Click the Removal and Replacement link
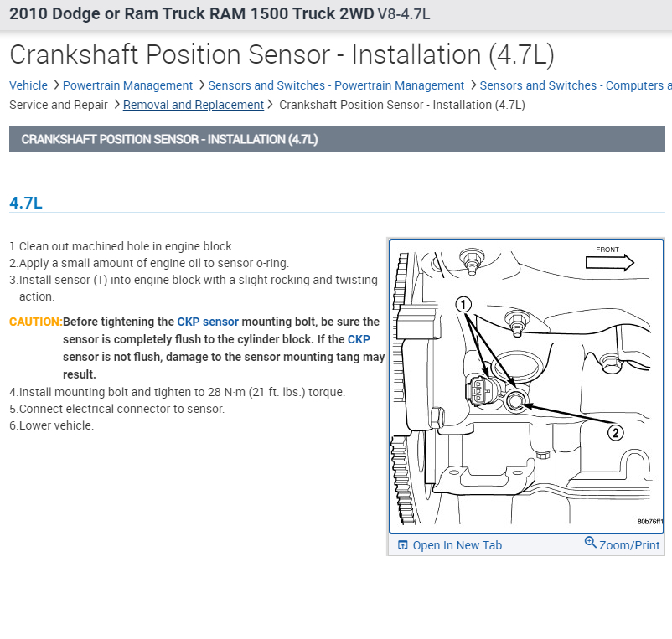 (194, 105)
